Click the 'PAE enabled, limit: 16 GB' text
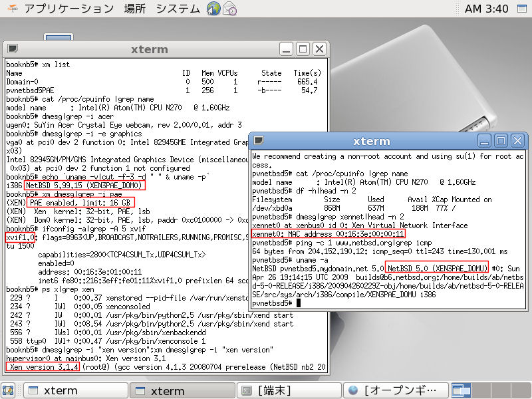 [x=80, y=203]
